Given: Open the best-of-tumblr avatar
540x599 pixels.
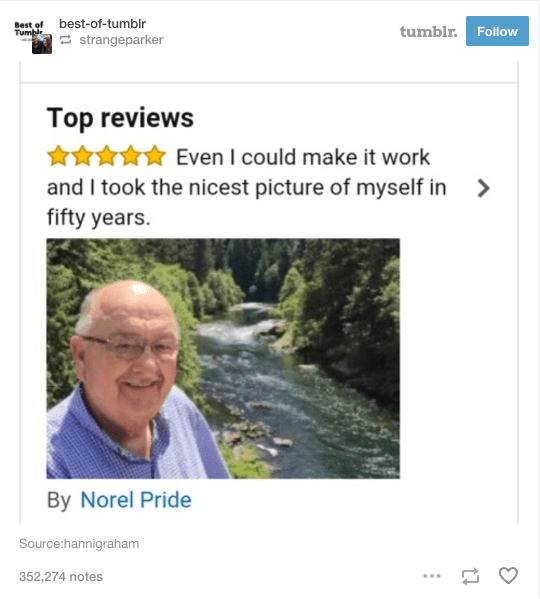Looking at the screenshot, I should point(32,37).
